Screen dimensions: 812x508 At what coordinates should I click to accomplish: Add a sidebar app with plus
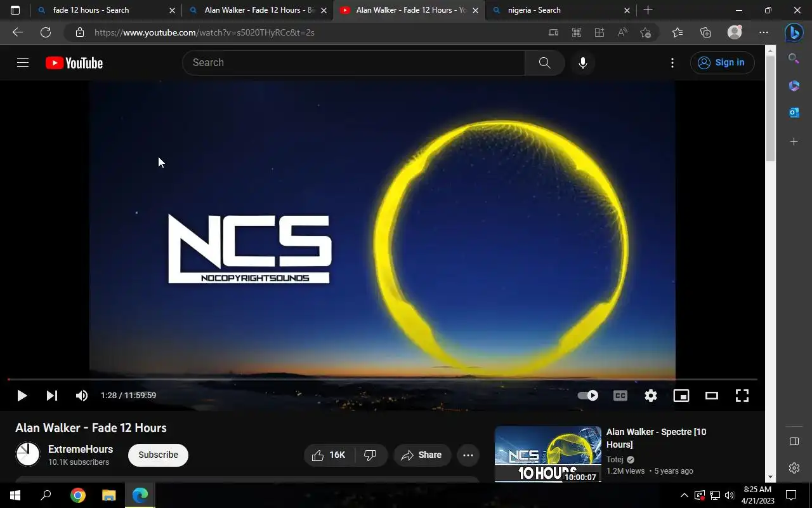point(794,141)
